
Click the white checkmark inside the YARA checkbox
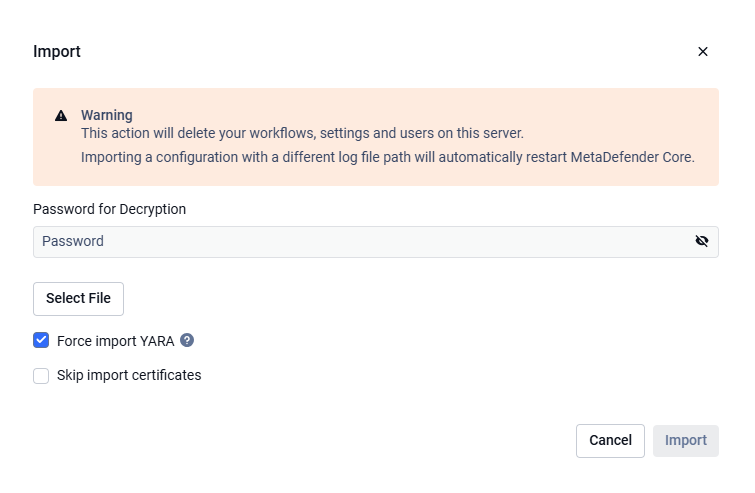tap(41, 340)
